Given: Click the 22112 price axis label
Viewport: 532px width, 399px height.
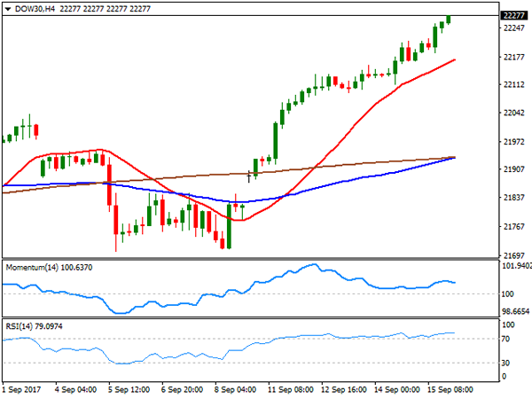Looking at the screenshot, I should pos(513,85).
